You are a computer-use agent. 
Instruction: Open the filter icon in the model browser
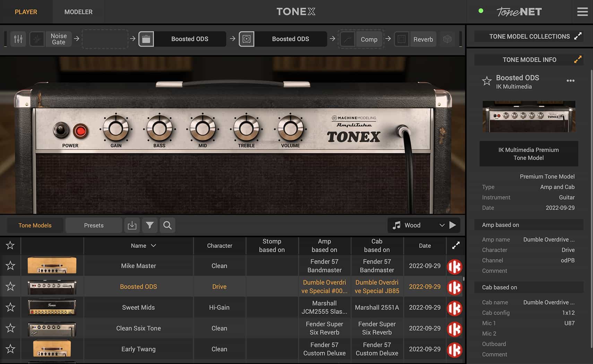[x=149, y=225]
